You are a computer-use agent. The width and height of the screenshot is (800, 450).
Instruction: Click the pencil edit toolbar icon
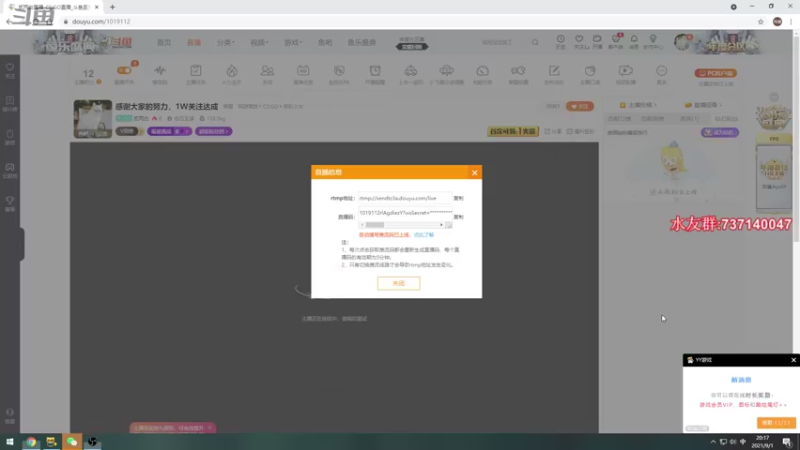(x=554, y=70)
